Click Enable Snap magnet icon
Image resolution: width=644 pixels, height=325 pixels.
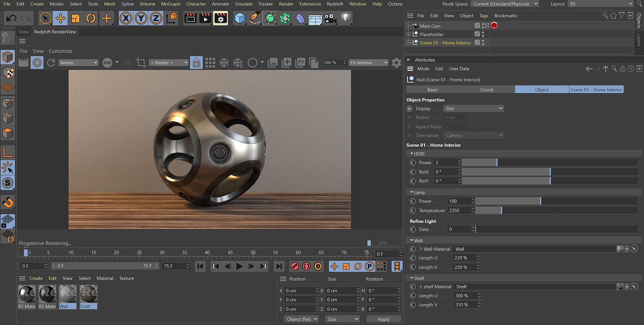click(8, 202)
